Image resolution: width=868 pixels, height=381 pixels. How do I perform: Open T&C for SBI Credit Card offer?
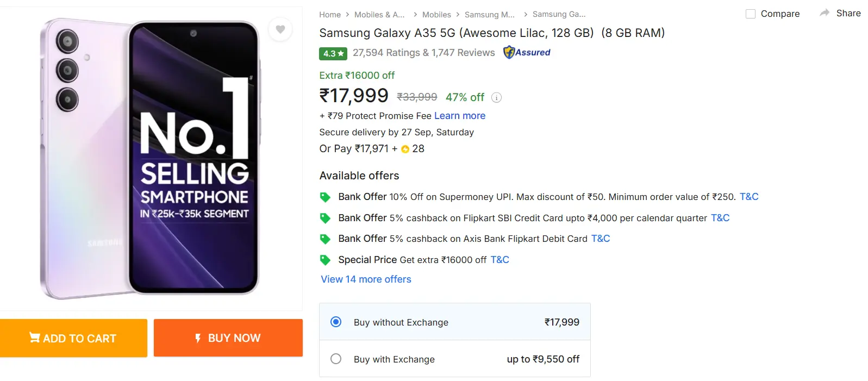coord(720,217)
